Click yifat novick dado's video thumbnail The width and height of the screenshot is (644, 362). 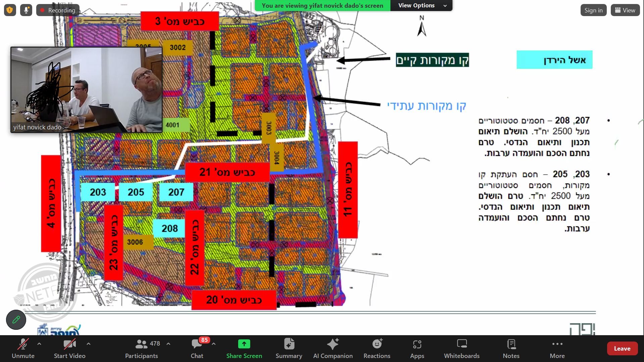point(87,90)
